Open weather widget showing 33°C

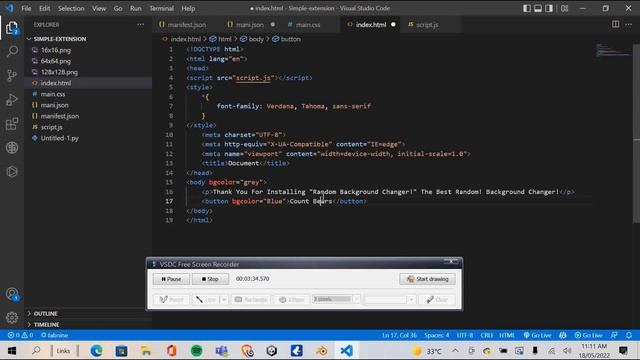[x=427, y=351]
